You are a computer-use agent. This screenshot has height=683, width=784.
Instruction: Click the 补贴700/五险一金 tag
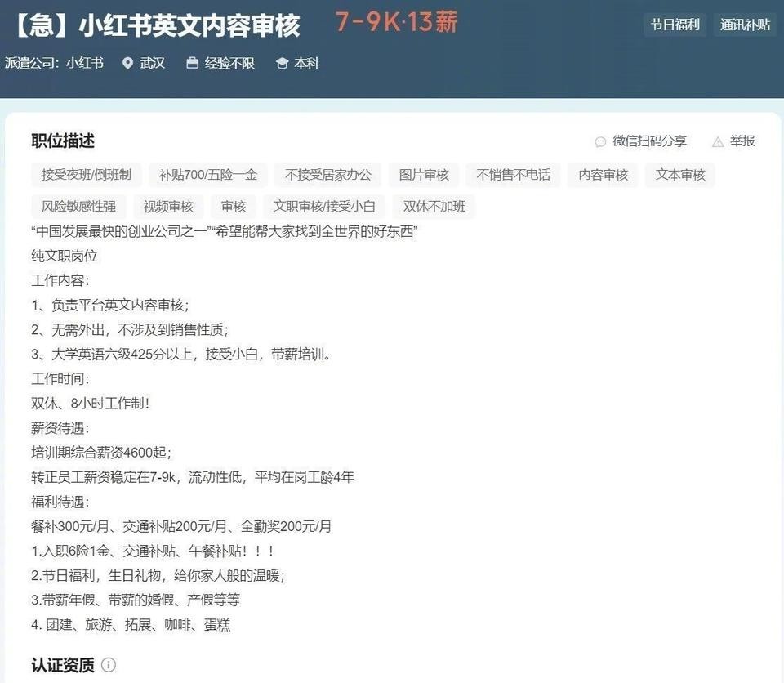pos(208,175)
